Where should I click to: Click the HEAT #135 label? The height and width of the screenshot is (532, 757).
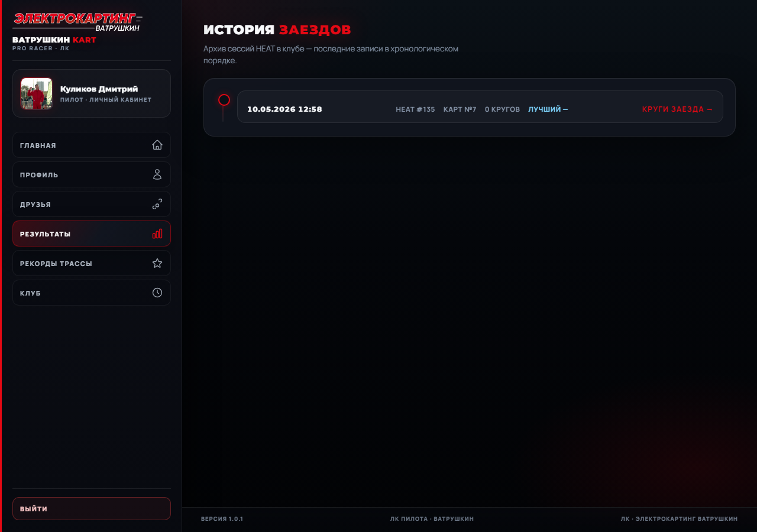[x=415, y=109]
